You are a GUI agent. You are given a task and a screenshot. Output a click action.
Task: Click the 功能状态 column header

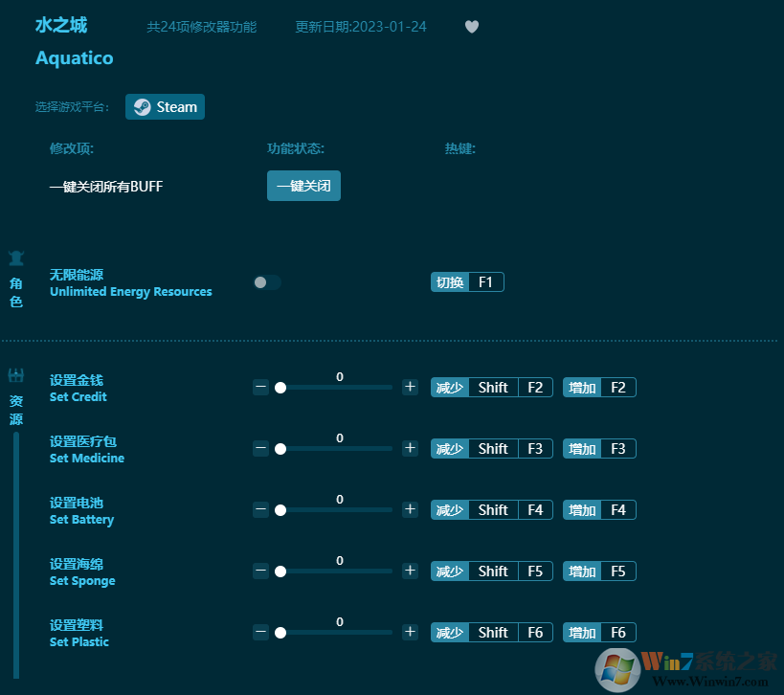tap(296, 148)
